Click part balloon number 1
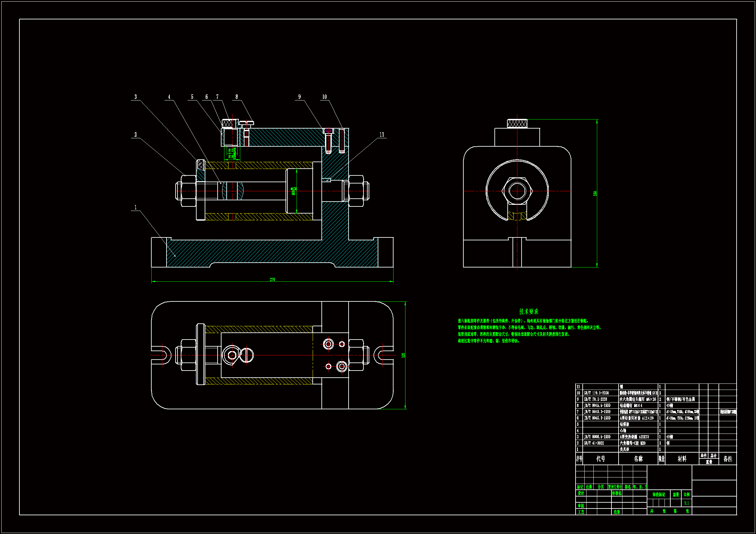 [x=135, y=207]
